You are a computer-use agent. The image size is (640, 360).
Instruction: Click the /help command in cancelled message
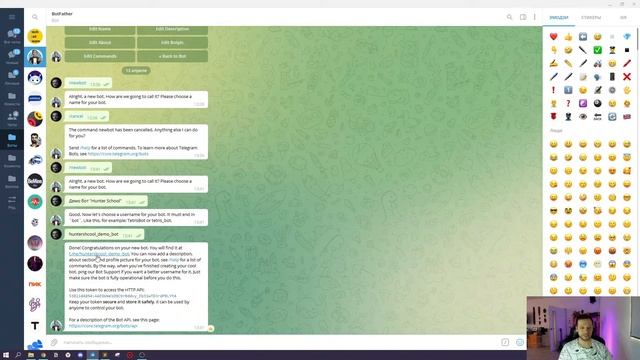pos(85,148)
